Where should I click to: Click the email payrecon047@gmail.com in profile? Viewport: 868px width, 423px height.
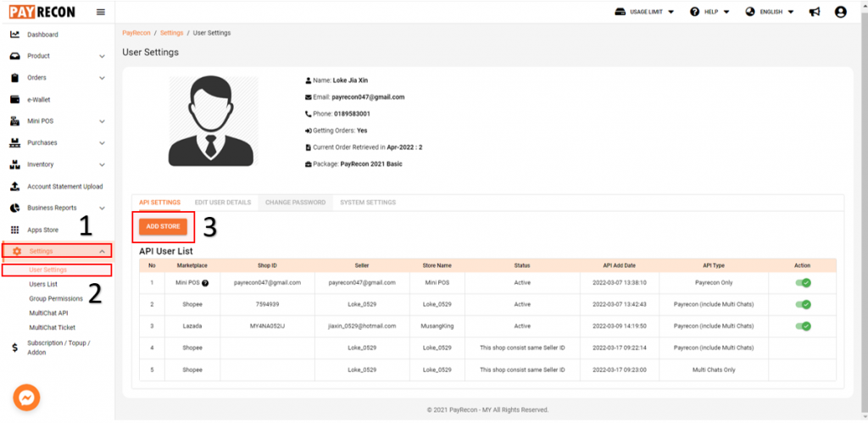368,97
